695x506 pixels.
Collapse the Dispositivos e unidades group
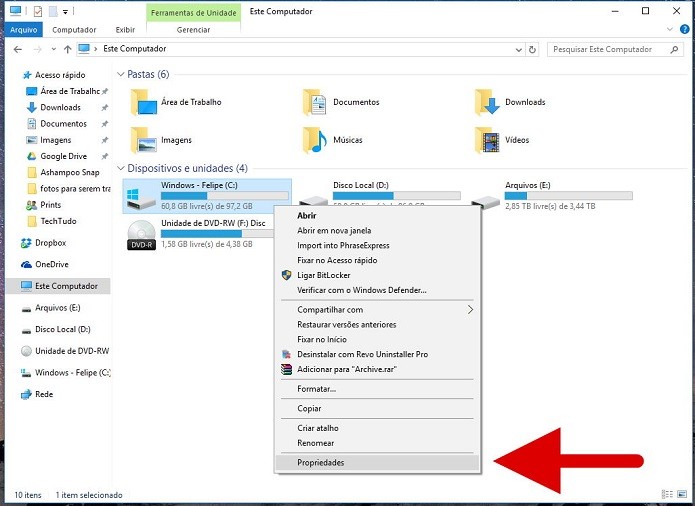pos(121,168)
